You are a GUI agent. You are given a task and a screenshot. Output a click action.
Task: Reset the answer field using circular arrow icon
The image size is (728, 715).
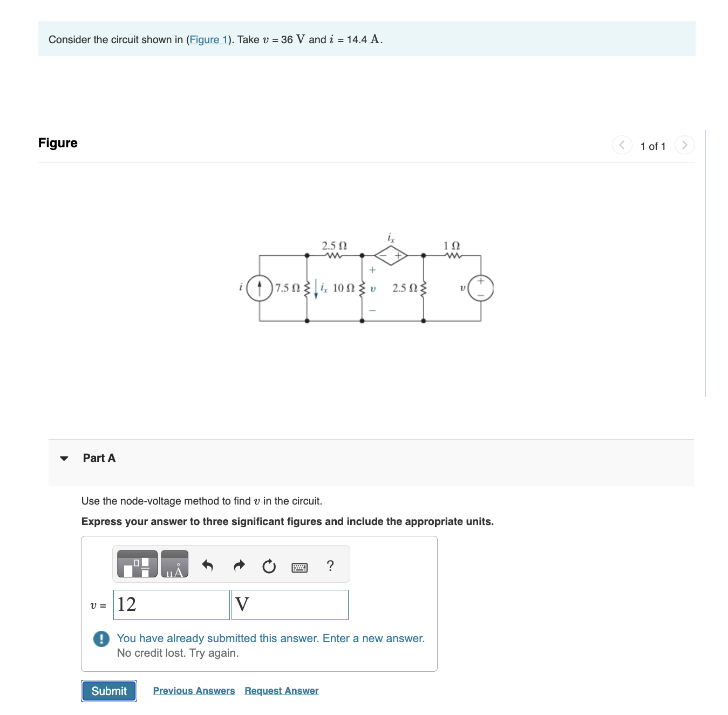[269, 567]
